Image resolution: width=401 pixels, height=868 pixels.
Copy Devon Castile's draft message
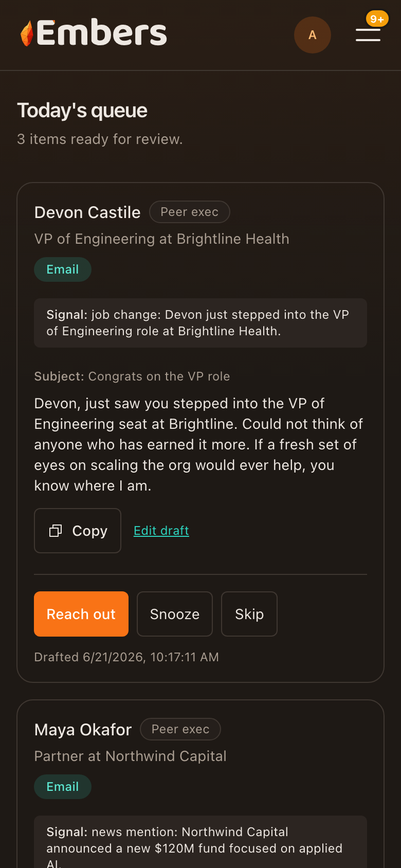coord(78,531)
